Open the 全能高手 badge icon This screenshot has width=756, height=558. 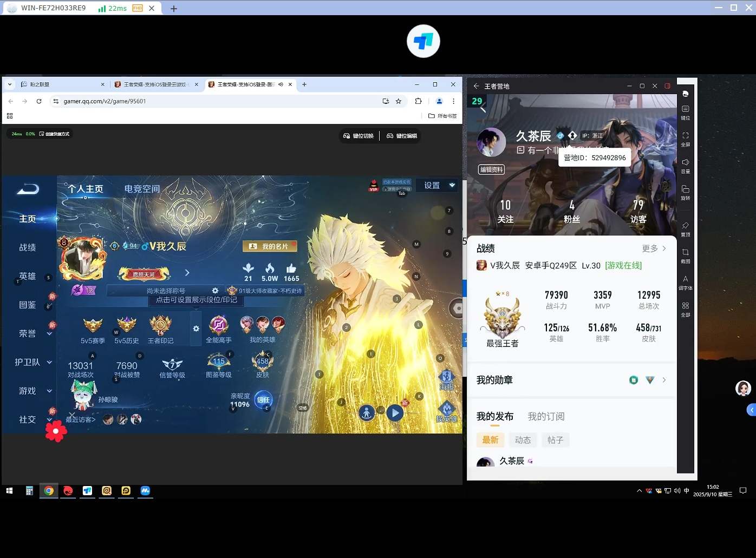pos(219,329)
